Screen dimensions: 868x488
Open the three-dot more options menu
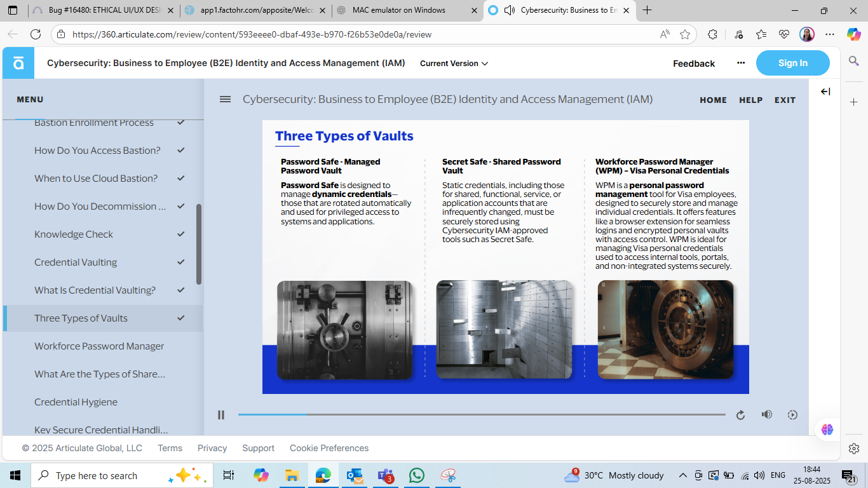click(x=741, y=63)
